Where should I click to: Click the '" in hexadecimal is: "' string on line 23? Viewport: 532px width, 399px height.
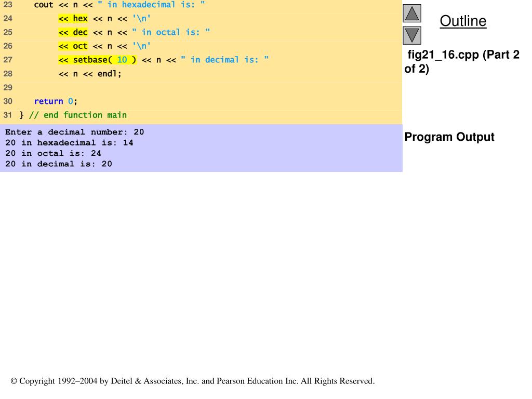(151, 5)
